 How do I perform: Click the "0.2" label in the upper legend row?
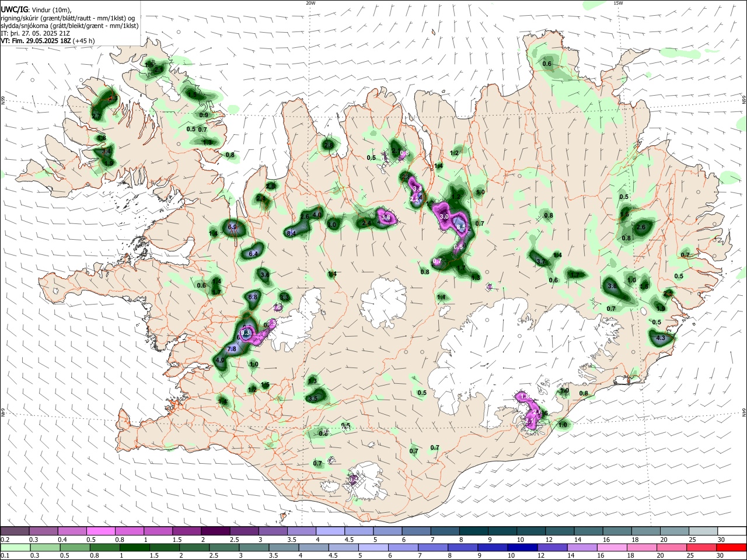[5, 540]
